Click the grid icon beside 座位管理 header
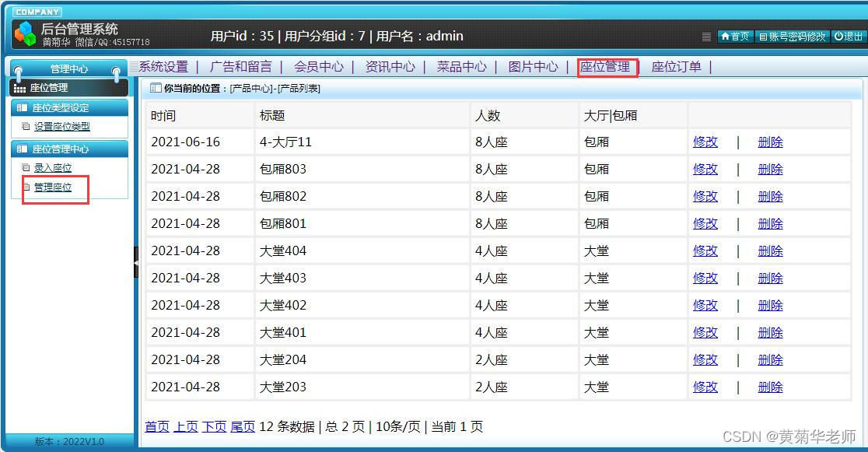The width and height of the screenshot is (868, 452). point(20,88)
